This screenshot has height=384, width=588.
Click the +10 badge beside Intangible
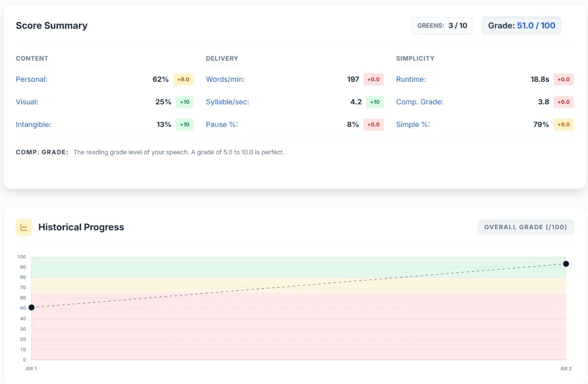[x=184, y=124]
